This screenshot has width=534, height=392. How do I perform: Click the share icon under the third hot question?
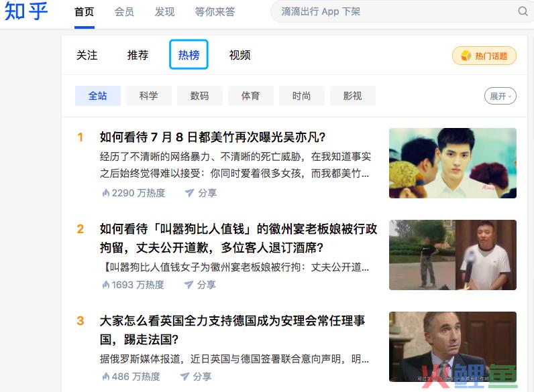tap(184, 377)
